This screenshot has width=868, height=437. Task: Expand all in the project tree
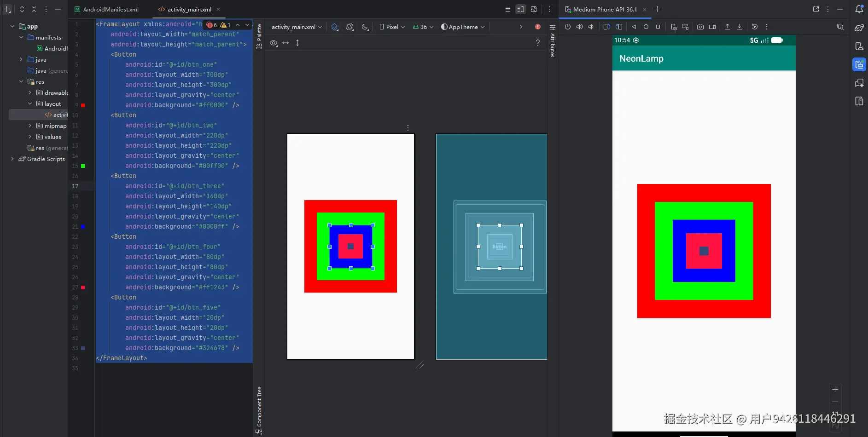[x=22, y=9]
